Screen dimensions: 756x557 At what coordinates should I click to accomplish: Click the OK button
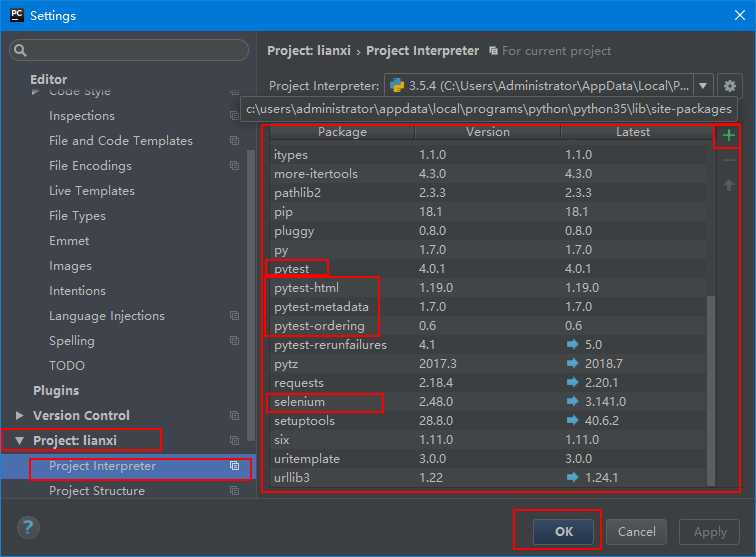[563, 531]
